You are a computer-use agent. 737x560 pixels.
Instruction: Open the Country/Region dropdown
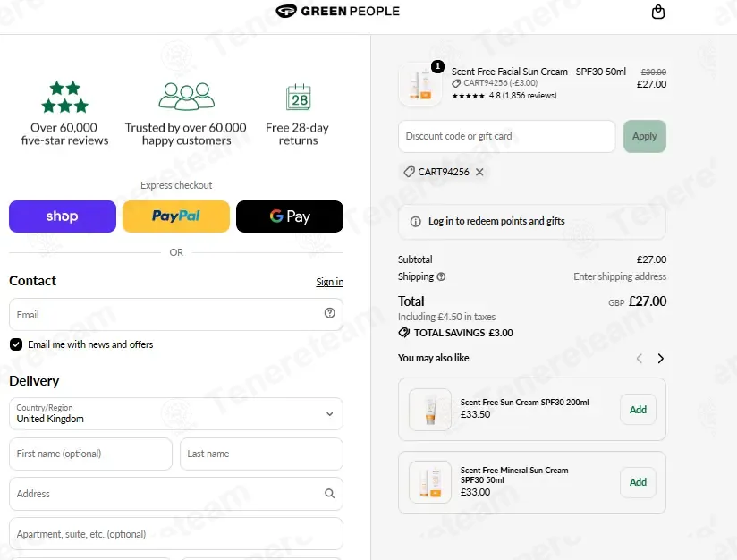pos(176,414)
